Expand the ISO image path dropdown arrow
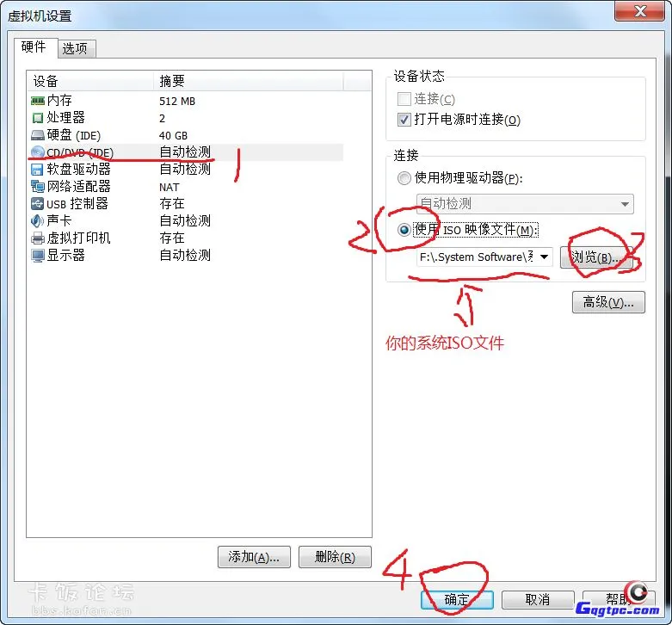The width and height of the screenshot is (672, 625). 544,257
